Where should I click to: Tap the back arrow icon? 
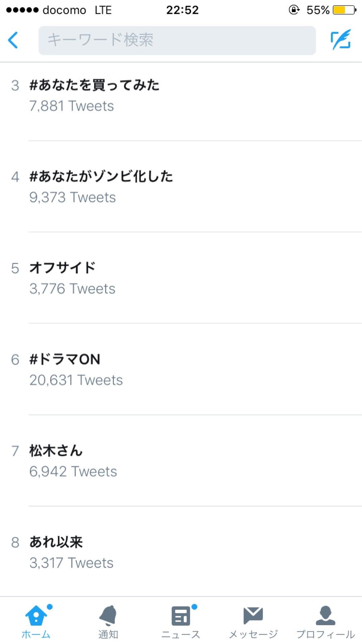click(x=13, y=40)
